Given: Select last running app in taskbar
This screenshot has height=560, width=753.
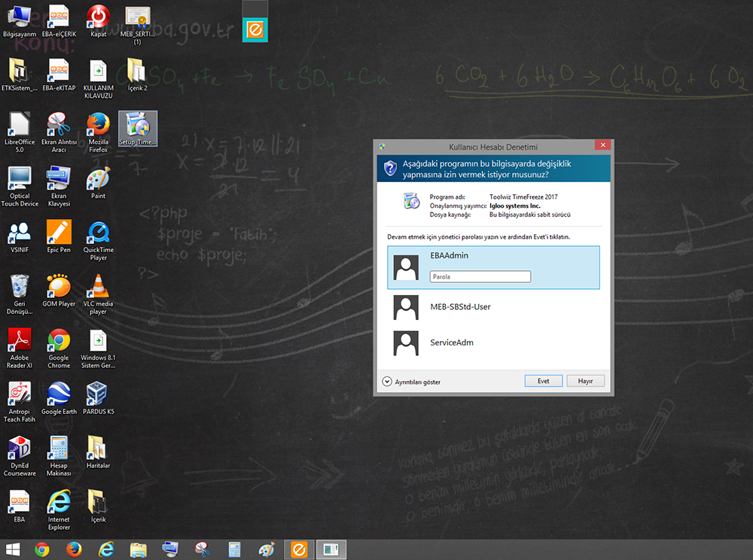Looking at the screenshot, I should pos(331,549).
